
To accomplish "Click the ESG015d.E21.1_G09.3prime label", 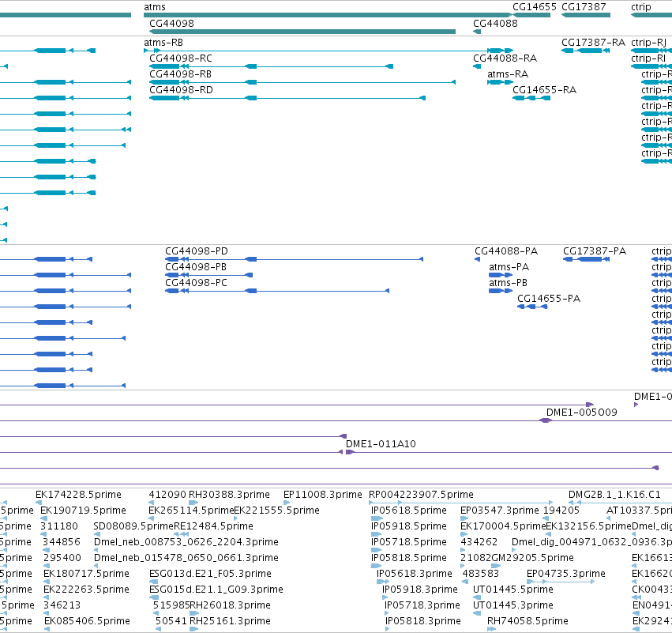I will pyautogui.click(x=216, y=590).
